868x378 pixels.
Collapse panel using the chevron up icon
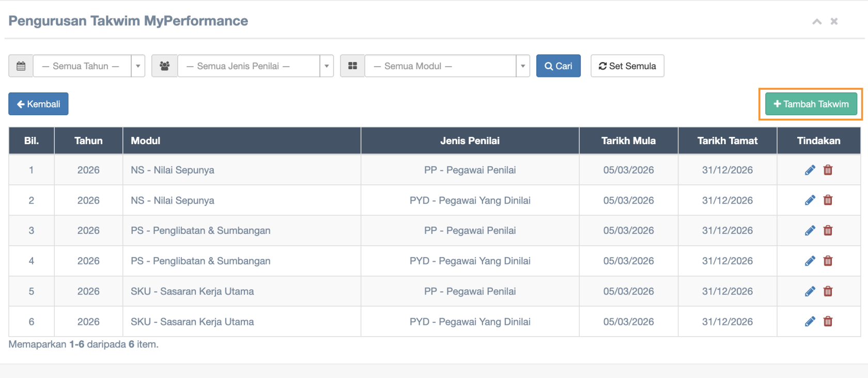[817, 22]
